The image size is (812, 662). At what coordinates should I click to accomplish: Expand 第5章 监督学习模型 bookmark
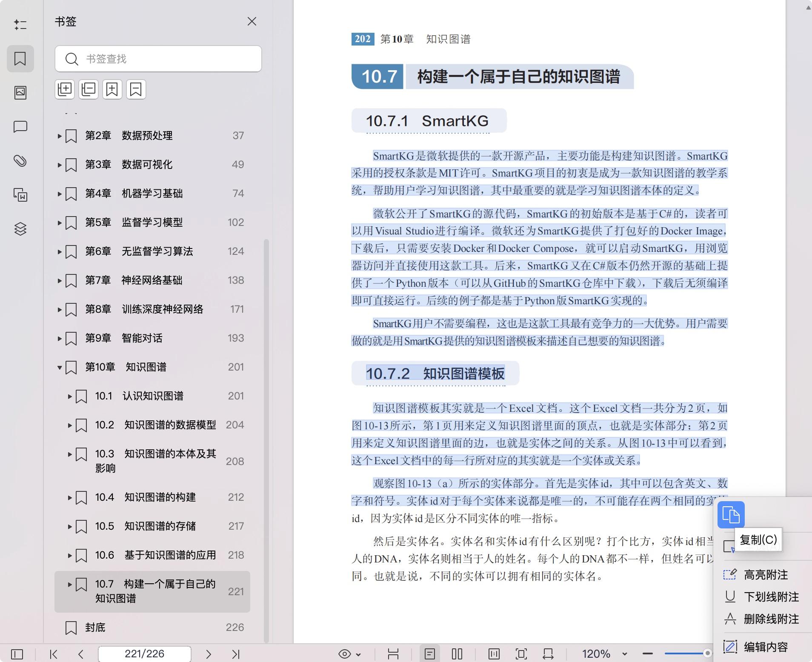60,223
